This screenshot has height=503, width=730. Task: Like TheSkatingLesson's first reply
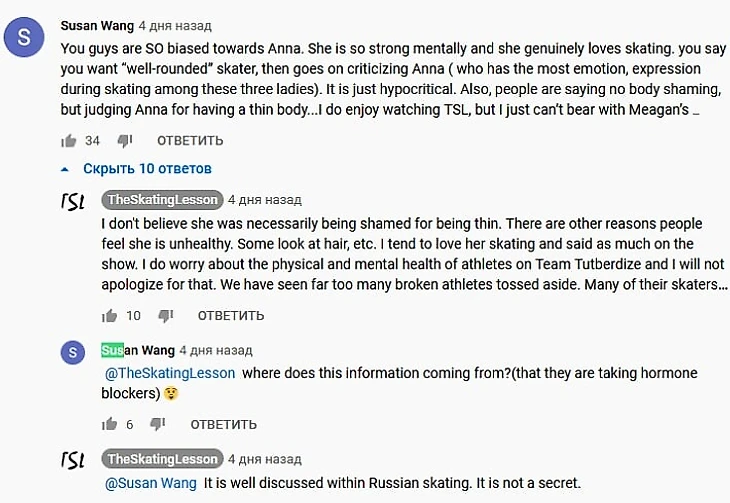[109, 316]
